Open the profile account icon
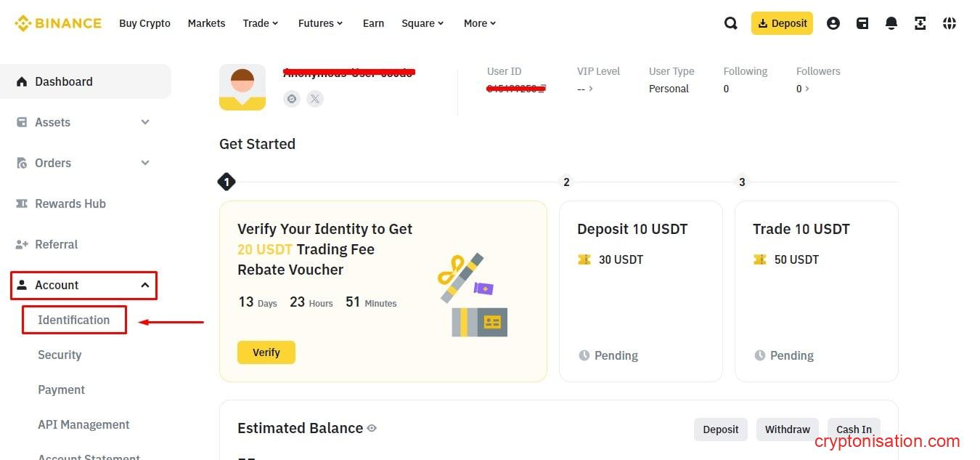This screenshot has width=980, height=460. [x=833, y=23]
